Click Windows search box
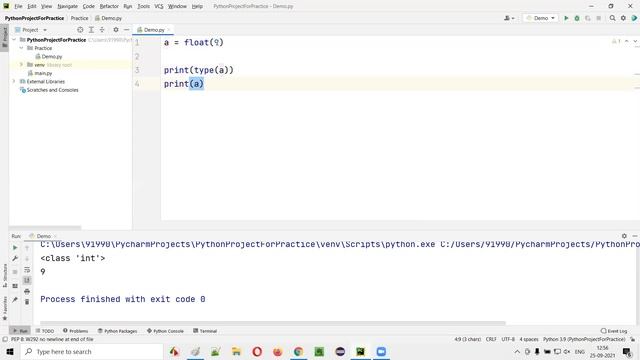The width and height of the screenshot is (640, 360). pos(92,351)
